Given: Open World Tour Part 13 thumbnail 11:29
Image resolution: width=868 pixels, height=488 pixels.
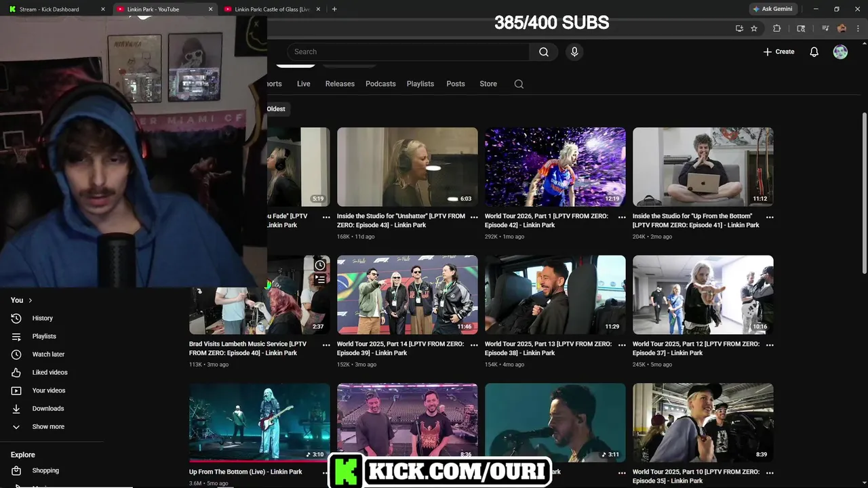Looking at the screenshot, I should pos(555,295).
